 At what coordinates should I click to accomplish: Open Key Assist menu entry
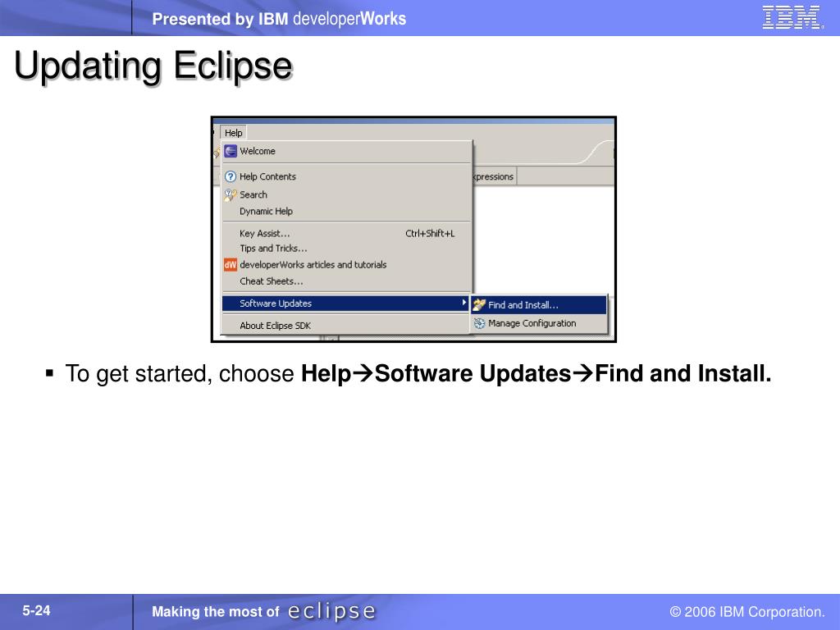tap(346, 233)
